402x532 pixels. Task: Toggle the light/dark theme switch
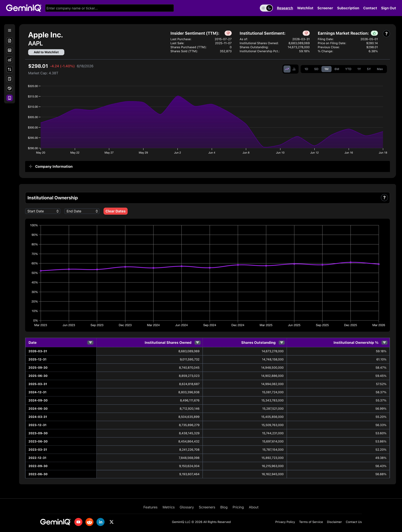(266, 8)
